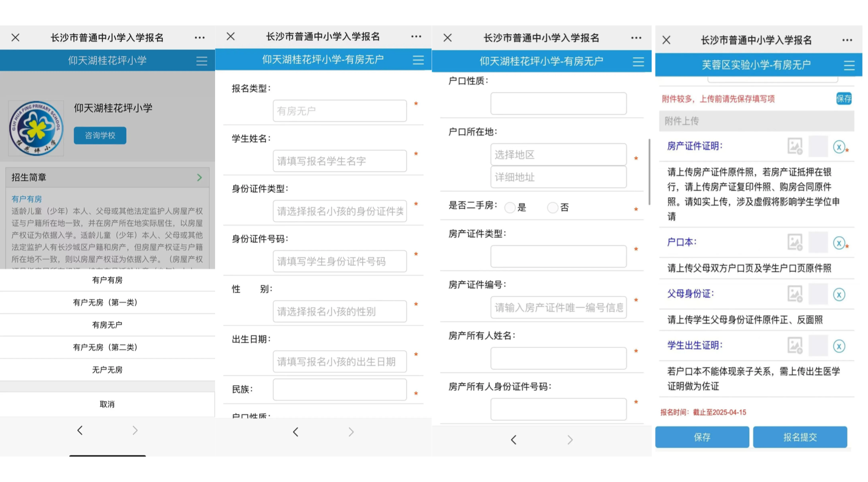The width and height of the screenshot is (868, 482).
Task: Click the 学生姓名 input field
Action: [339, 161]
